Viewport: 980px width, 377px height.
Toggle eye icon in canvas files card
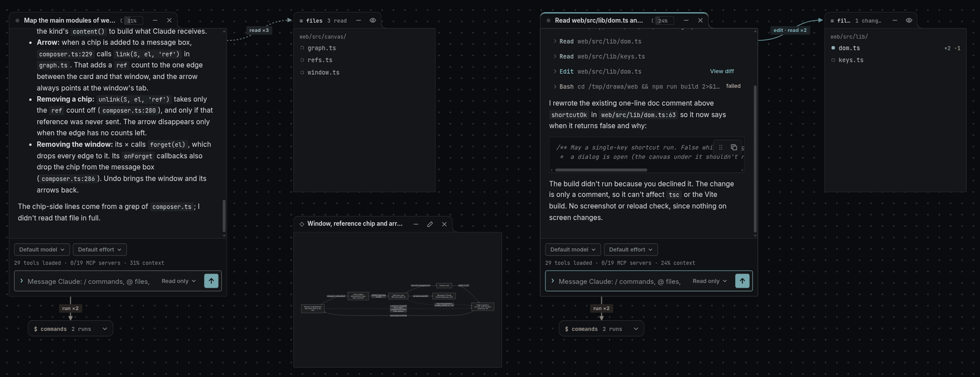pyautogui.click(x=373, y=20)
